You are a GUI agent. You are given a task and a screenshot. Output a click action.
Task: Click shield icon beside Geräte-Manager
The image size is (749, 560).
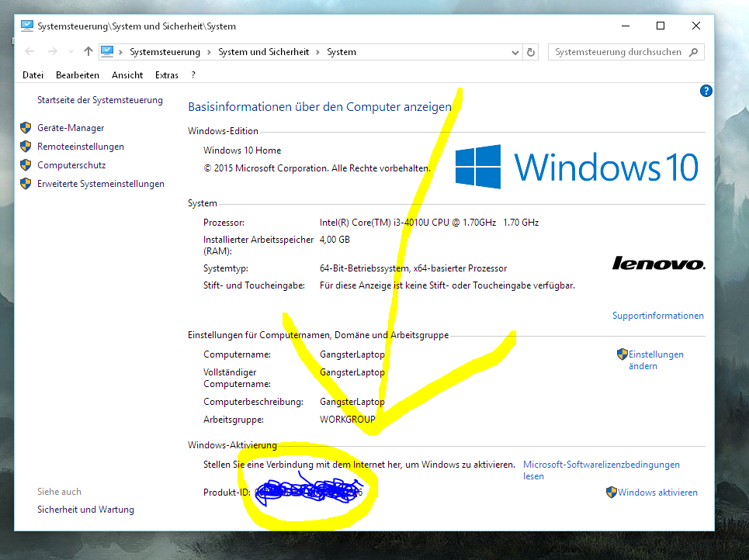pyautogui.click(x=26, y=128)
